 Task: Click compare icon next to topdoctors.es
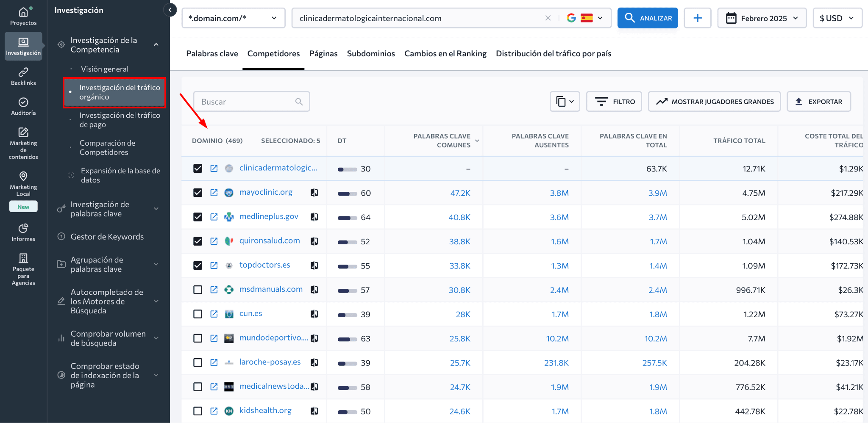[x=314, y=265]
